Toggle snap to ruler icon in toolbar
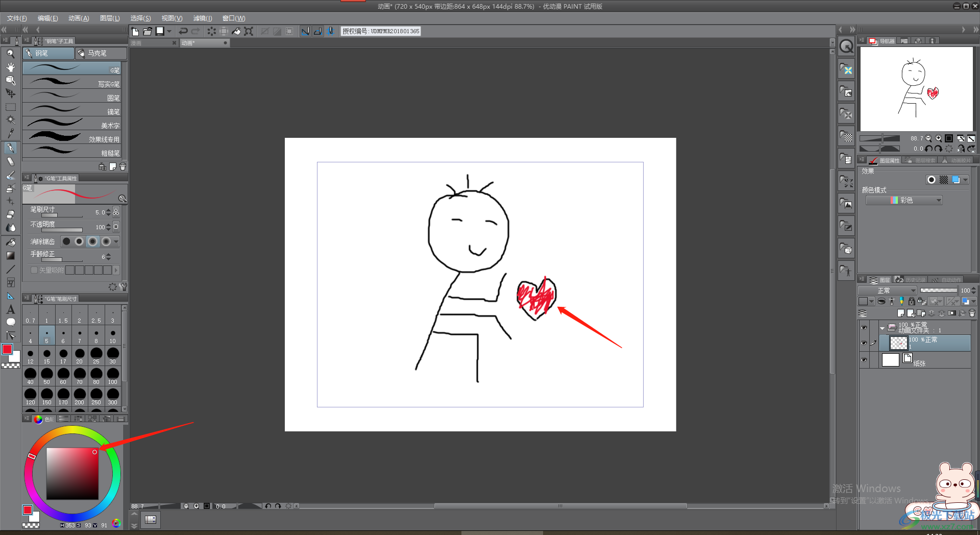The height and width of the screenshot is (535, 980). click(x=305, y=31)
